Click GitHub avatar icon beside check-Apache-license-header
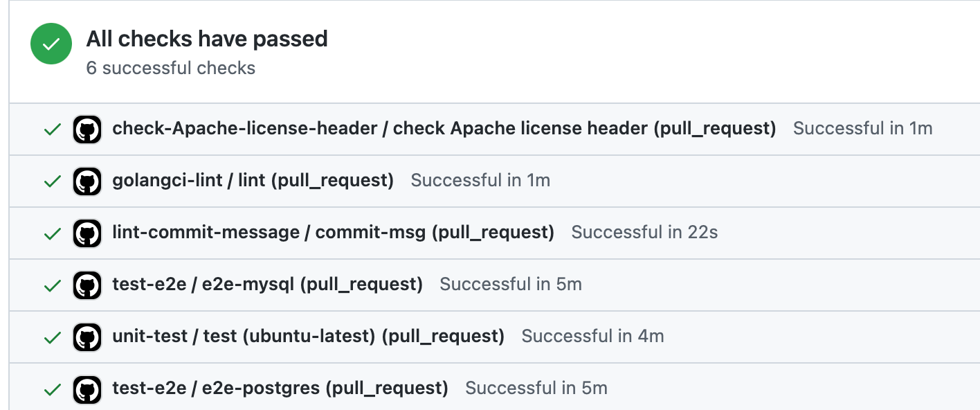This screenshot has width=980, height=410. (87, 130)
